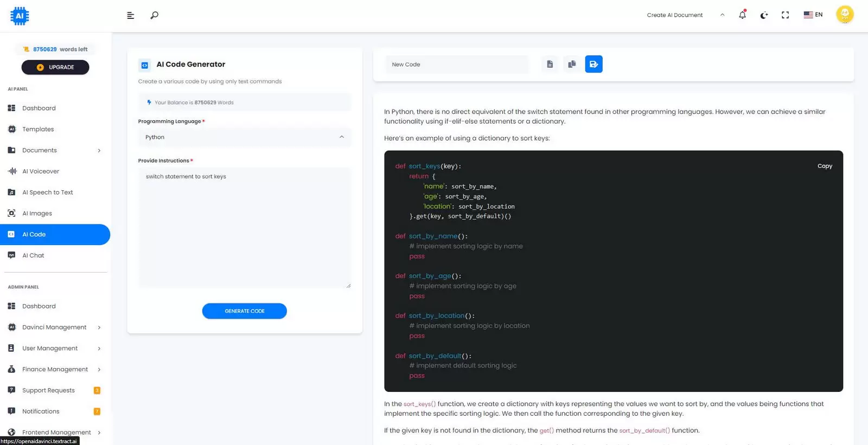868x445 pixels.
Task: Copy generated code with duplicate icon
Action: [x=572, y=64]
